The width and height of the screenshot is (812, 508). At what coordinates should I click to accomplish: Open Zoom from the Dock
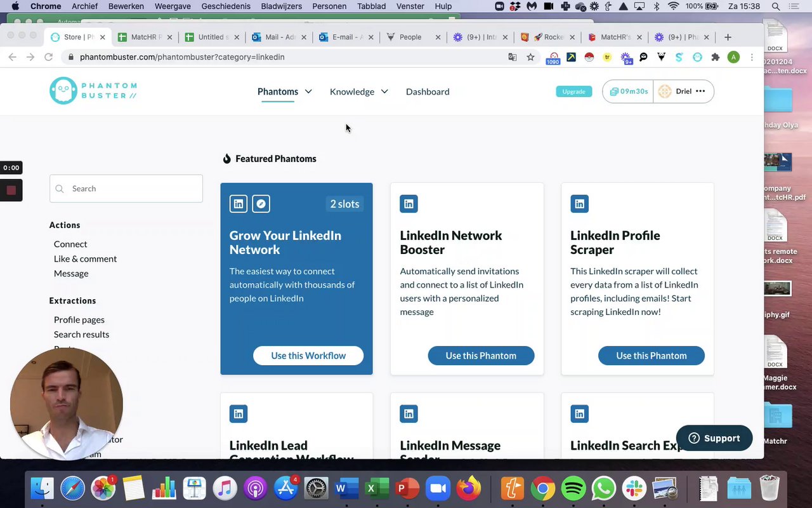pyautogui.click(x=437, y=489)
